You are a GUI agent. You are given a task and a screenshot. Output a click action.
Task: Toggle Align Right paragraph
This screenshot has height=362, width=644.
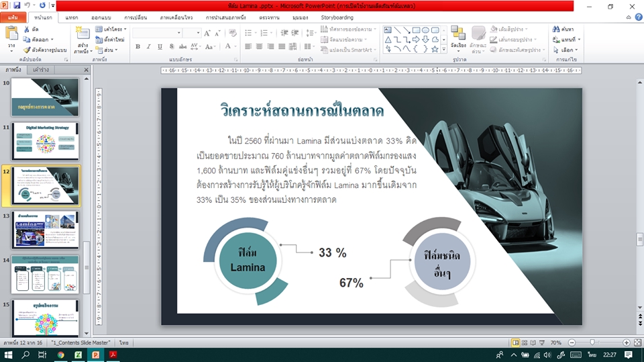[270, 46]
